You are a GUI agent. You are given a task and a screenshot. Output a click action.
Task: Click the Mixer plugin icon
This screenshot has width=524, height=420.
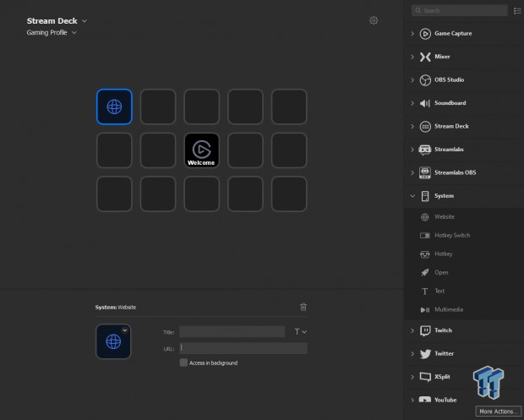coord(425,57)
